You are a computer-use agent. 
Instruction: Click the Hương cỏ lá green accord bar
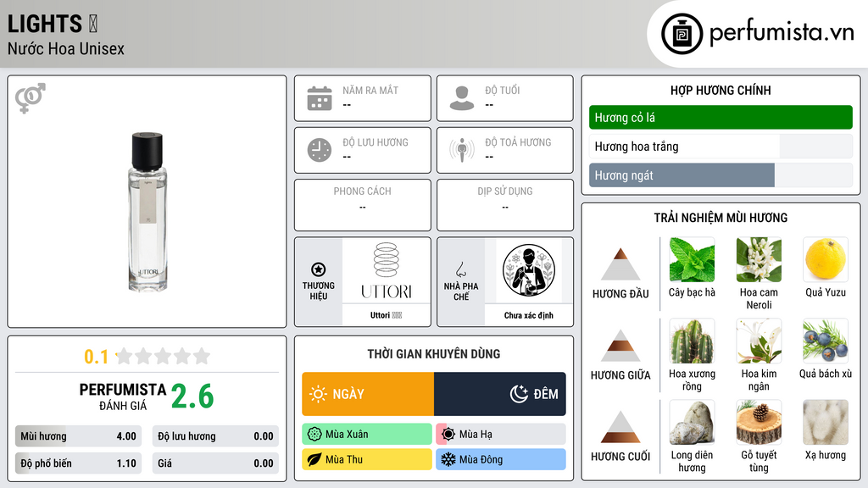(x=721, y=117)
